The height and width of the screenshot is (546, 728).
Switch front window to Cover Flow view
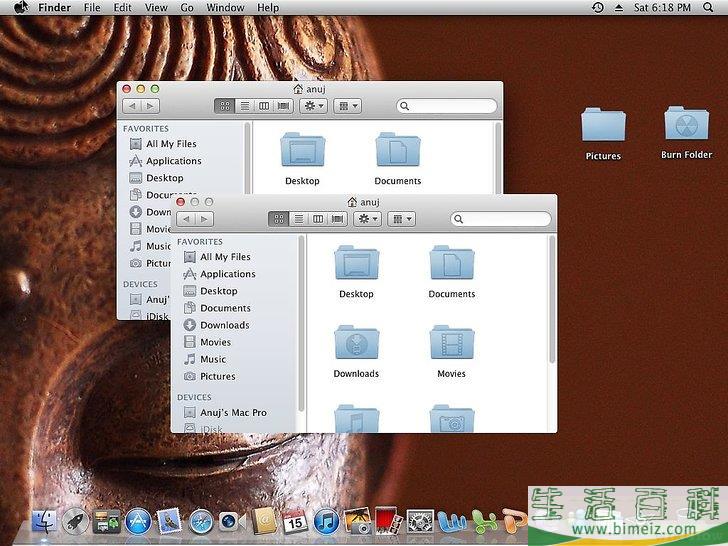coord(338,219)
